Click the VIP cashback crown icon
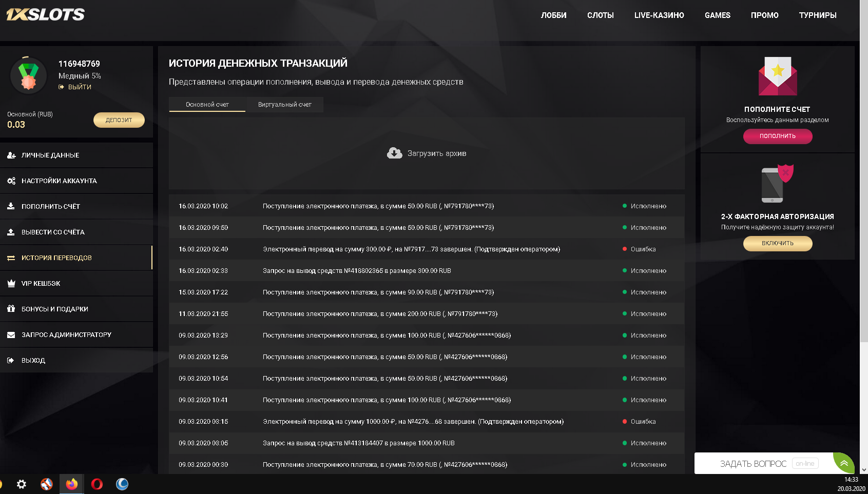This screenshot has height=494, width=868. pyautogui.click(x=11, y=284)
